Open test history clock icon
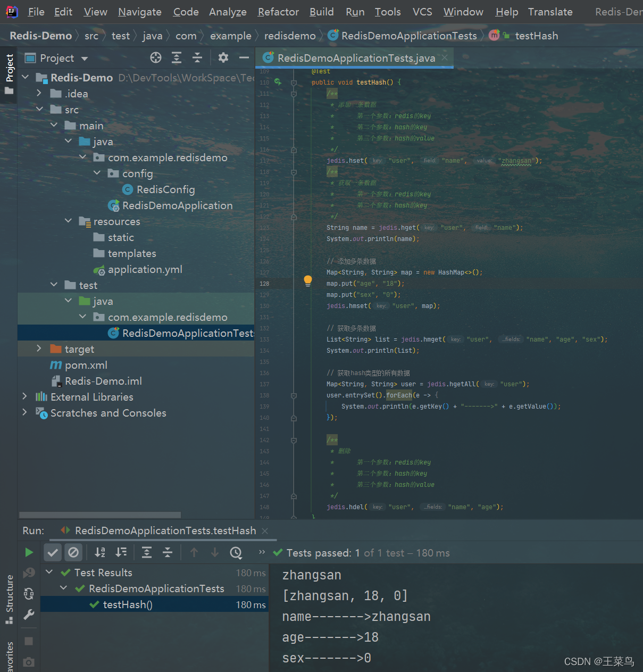The height and width of the screenshot is (672, 643). [236, 553]
